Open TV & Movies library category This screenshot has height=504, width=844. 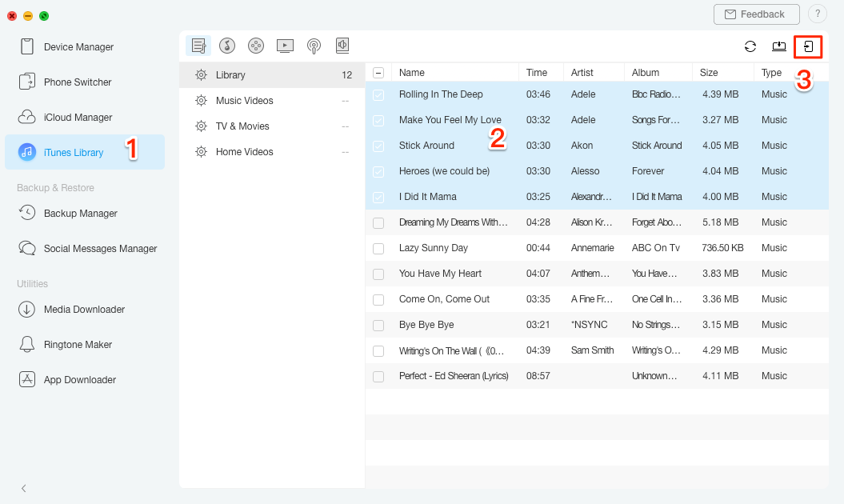point(241,126)
